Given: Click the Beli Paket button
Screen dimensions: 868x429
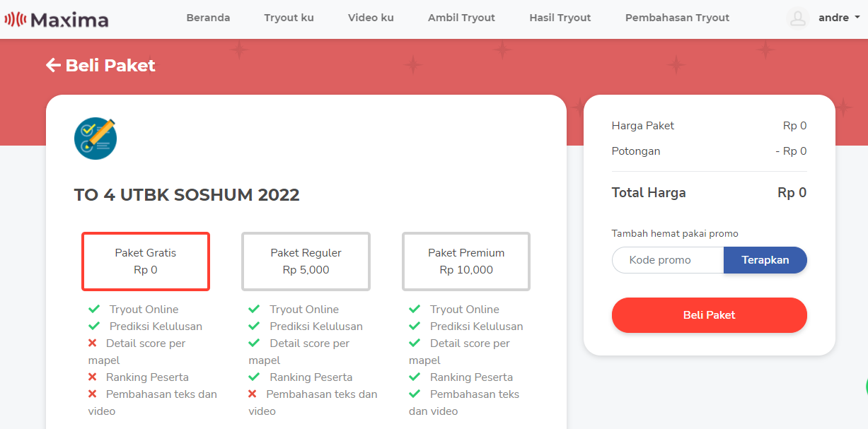Looking at the screenshot, I should pyautogui.click(x=709, y=315).
